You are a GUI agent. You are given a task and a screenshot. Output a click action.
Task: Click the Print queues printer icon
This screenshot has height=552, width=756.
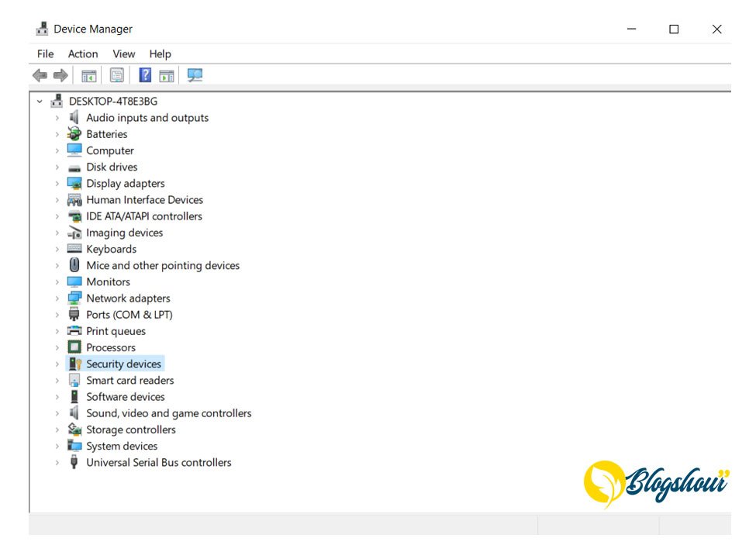pyautogui.click(x=74, y=331)
